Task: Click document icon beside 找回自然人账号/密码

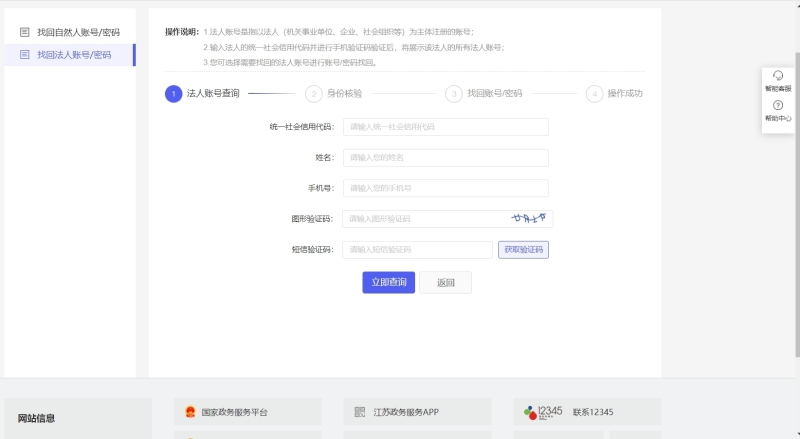Action: click(25, 32)
